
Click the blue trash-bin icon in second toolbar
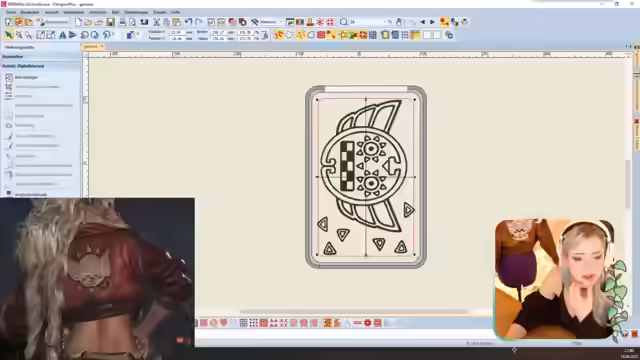[x=395, y=35]
